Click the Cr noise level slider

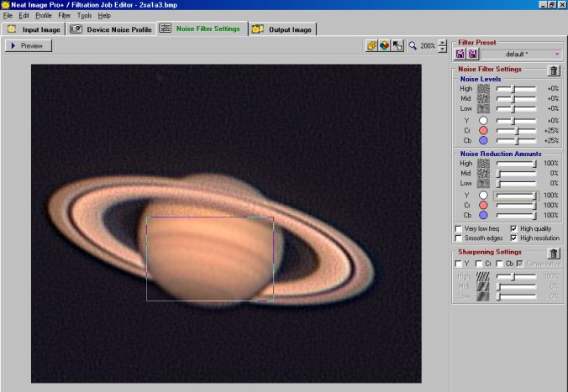(x=517, y=130)
